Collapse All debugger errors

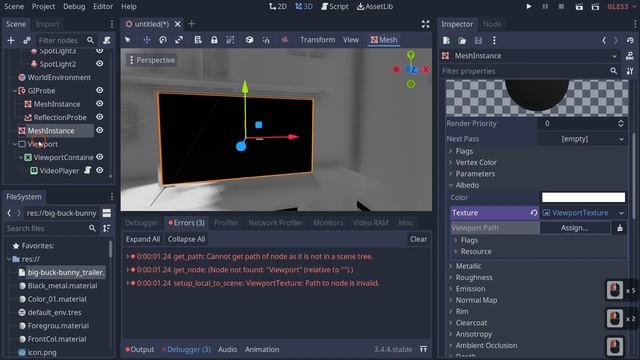tap(187, 239)
